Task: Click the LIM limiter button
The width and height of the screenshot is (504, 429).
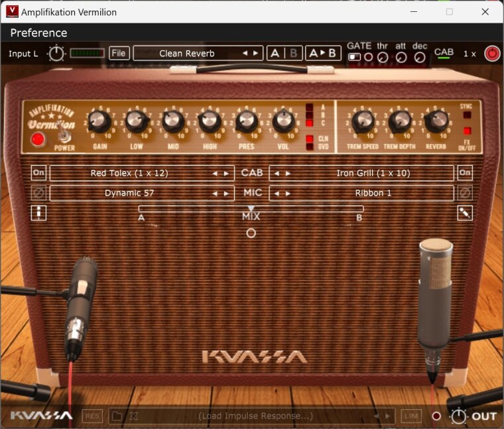Action: click(x=411, y=416)
